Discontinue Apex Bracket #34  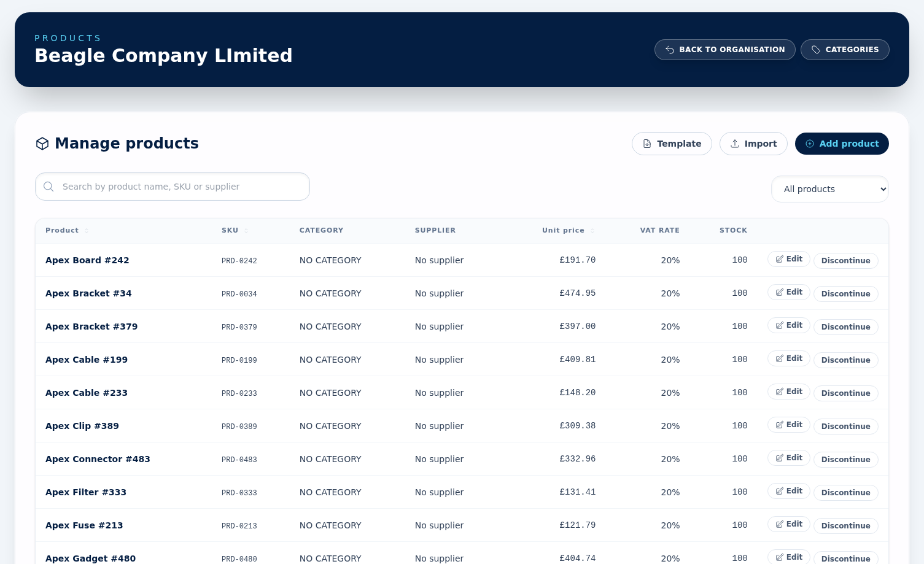click(846, 294)
